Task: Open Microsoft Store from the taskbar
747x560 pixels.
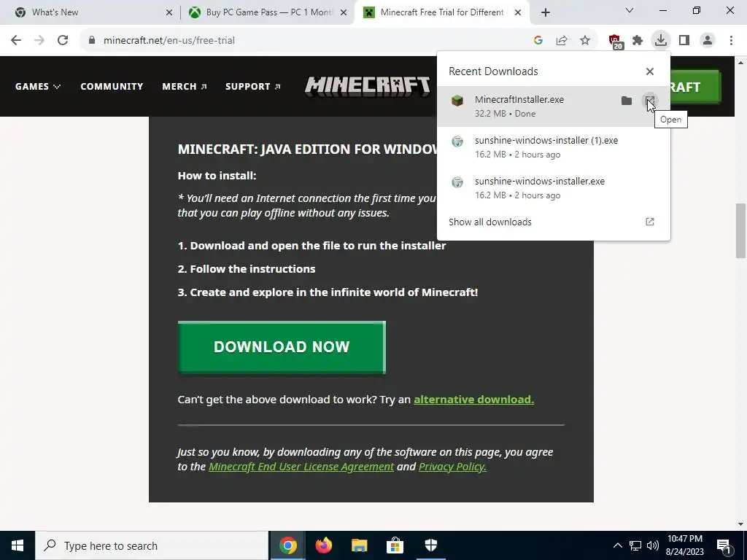Action: tap(395, 545)
